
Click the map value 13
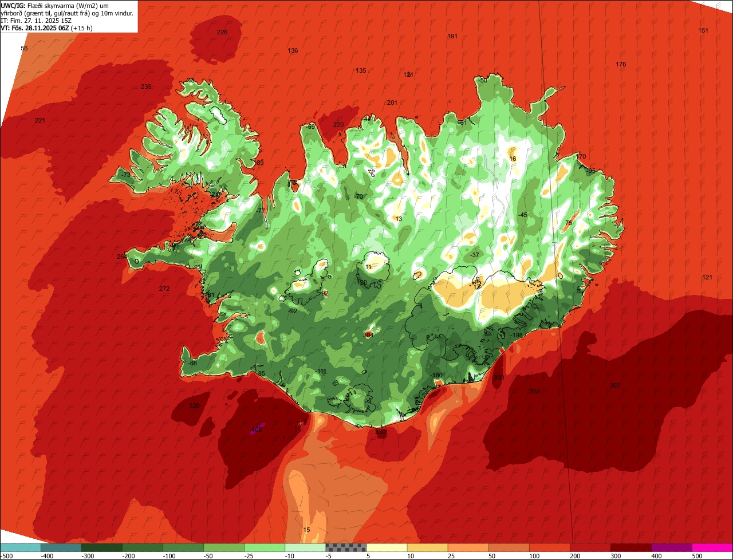pos(399,219)
